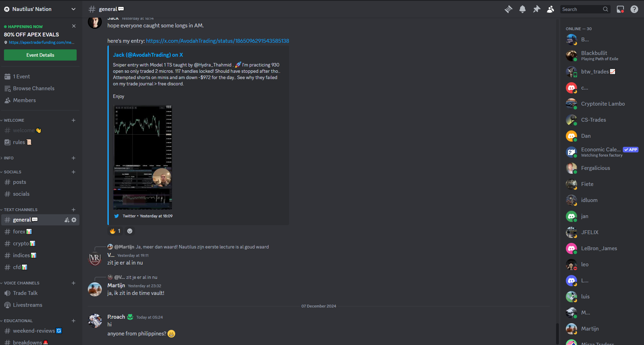Viewport: 644px width, 345px height.
Task: Toggle the member list icon
Action: coord(550,9)
